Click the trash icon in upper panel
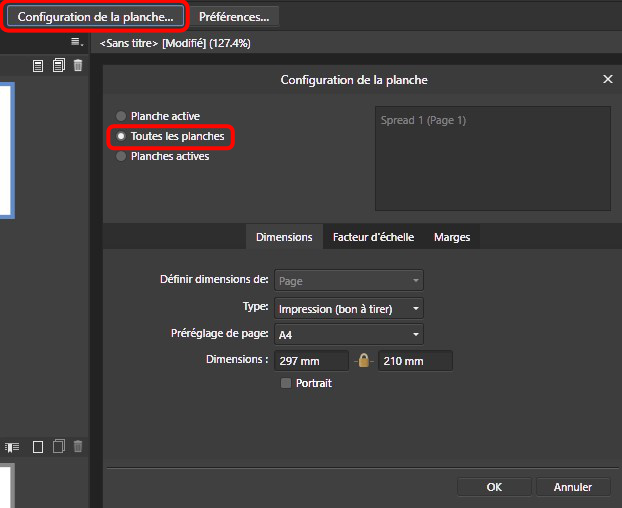The width and height of the screenshot is (622, 508). coord(78,65)
